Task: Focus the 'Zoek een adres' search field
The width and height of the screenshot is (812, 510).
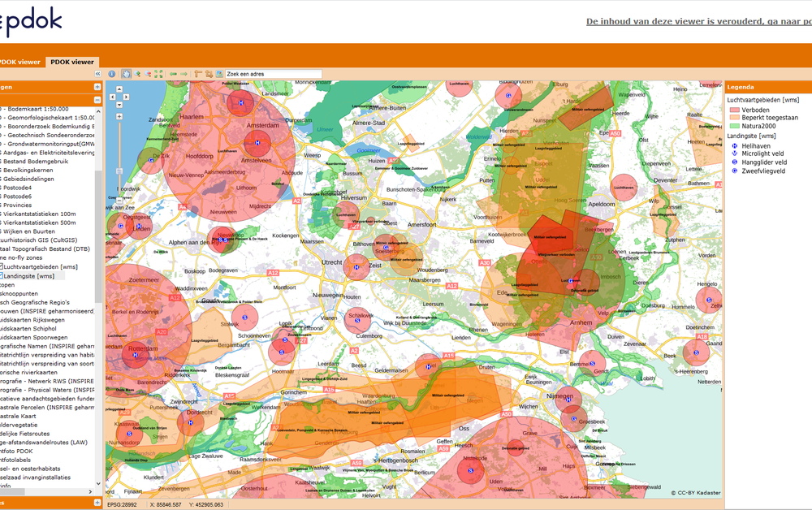Action: tap(274, 74)
